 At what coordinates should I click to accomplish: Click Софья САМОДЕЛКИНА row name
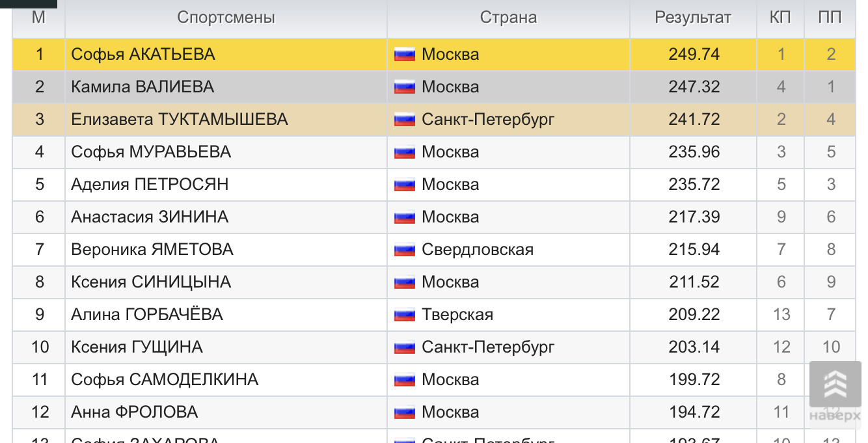point(165,380)
